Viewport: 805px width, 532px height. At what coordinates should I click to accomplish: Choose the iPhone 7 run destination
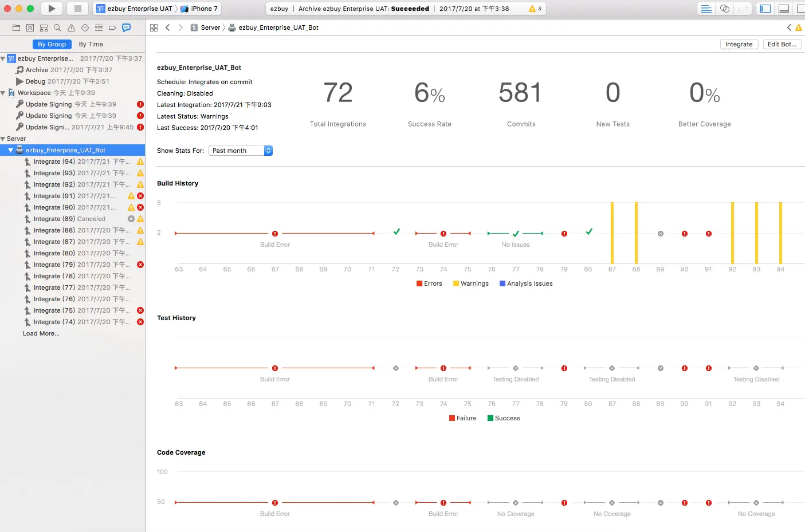click(x=199, y=9)
